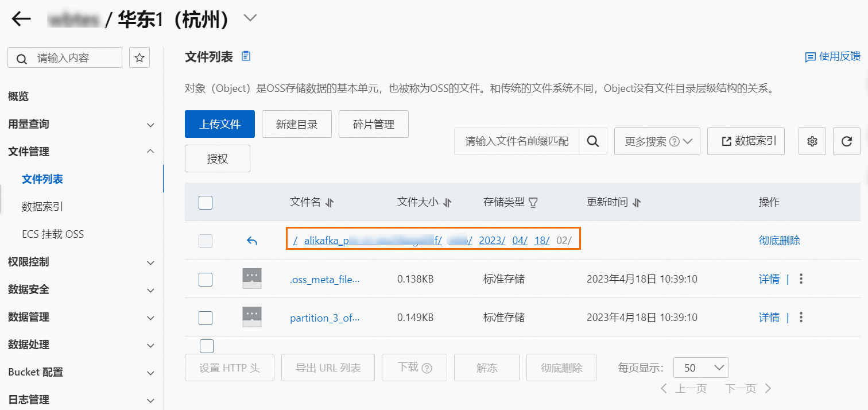
Task: Expand Bucket 配置 sidebar section
Action: [82, 372]
